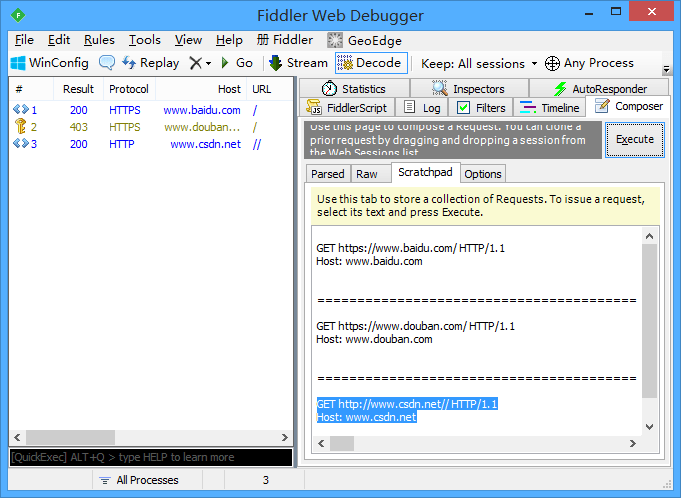Open the Rules menu
681x498 pixels.
pos(99,40)
